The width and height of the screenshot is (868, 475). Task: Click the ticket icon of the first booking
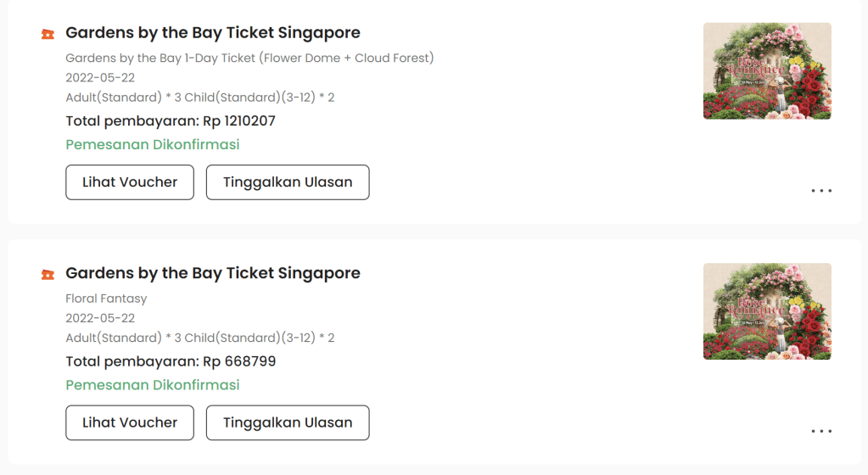(48, 34)
